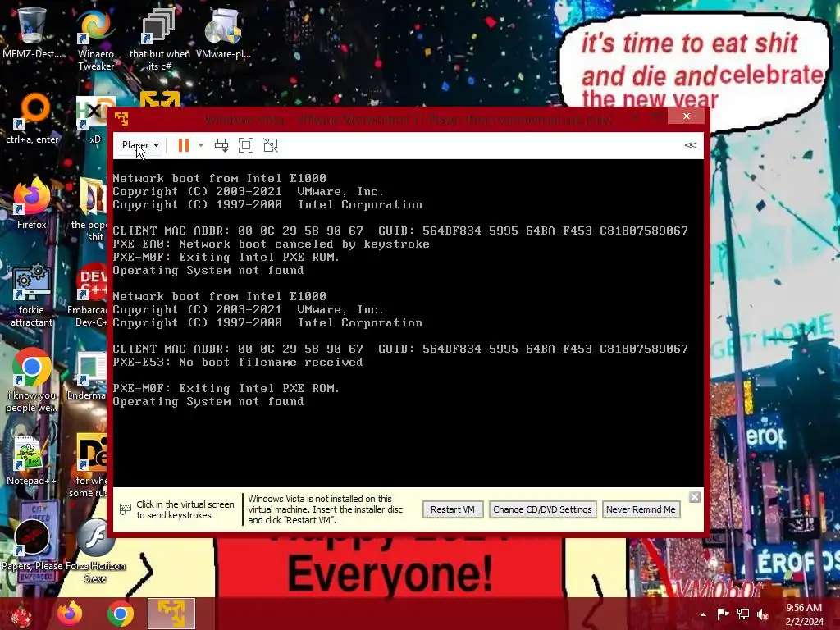Launch Firefox from the taskbar

coord(70,614)
